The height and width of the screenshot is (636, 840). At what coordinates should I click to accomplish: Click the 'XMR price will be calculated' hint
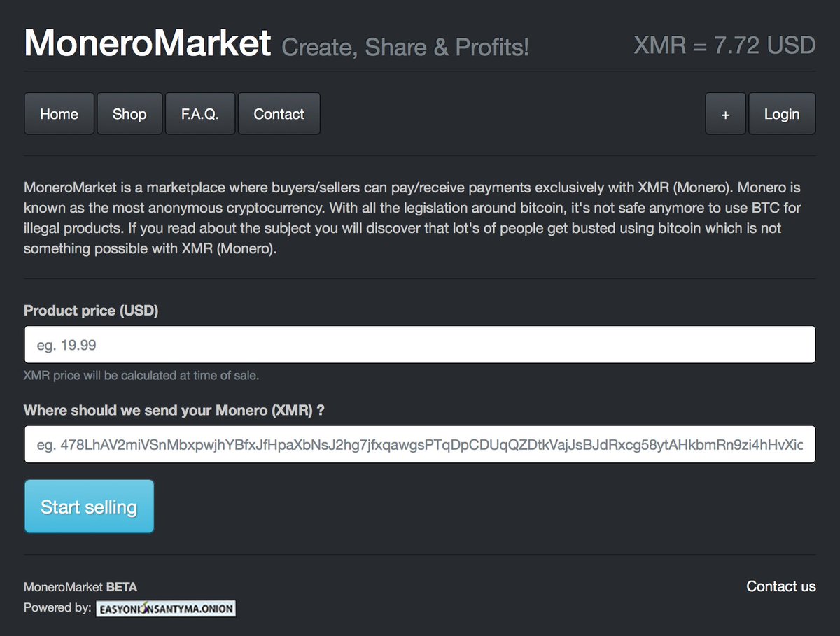click(141, 376)
